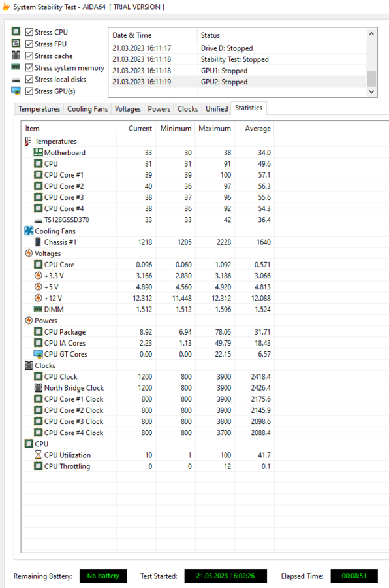Image resolution: width=389 pixels, height=588 pixels.
Task: Switch to the Cooling Fans tab
Action: pos(87,108)
